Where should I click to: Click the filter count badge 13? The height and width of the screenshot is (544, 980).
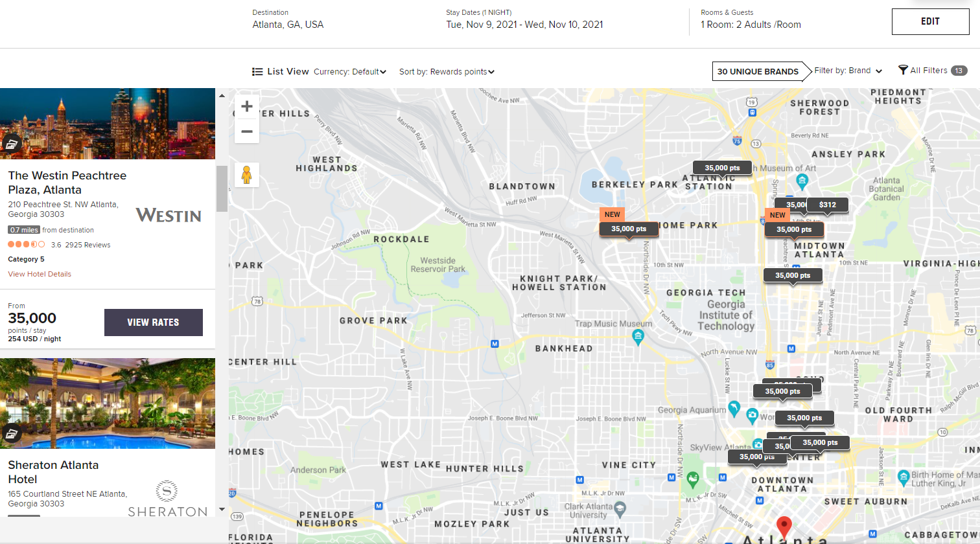click(959, 71)
